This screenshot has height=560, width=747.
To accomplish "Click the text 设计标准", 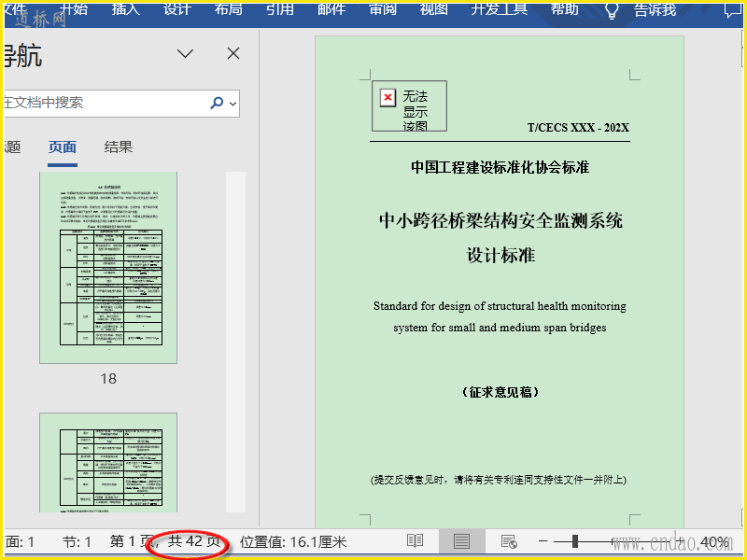I will pos(500,256).
